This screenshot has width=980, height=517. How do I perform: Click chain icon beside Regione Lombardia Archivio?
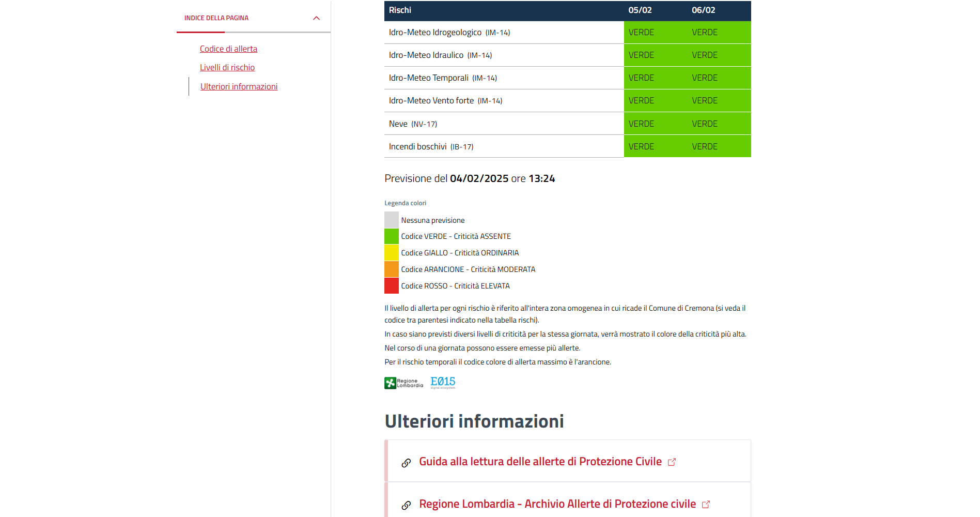[406, 505]
